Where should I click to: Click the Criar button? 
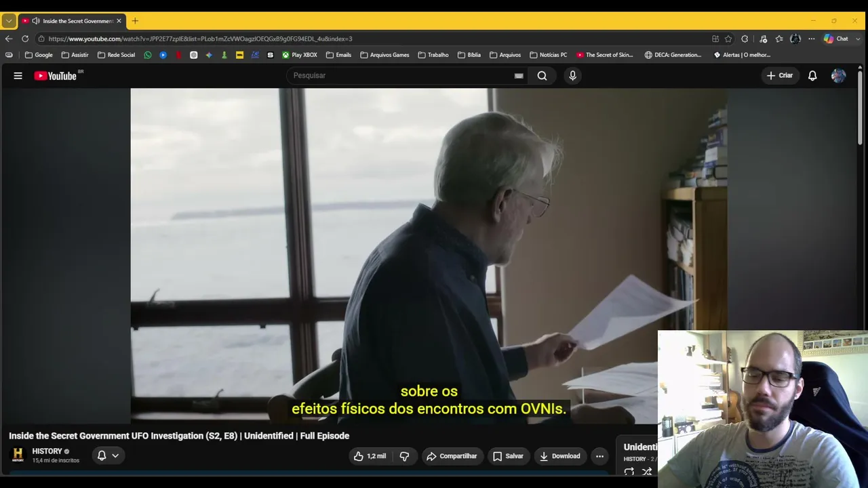(779, 76)
